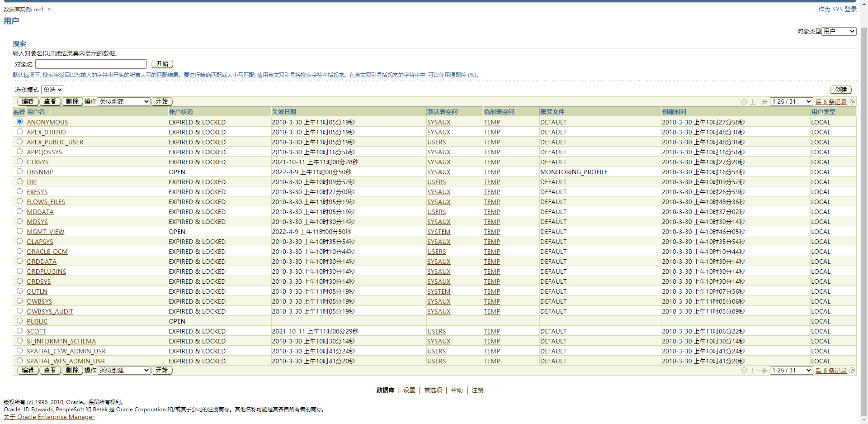The width and height of the screenshot is (868, 424).
Task: Click the 注销 footer link
Action: point(477,390)
